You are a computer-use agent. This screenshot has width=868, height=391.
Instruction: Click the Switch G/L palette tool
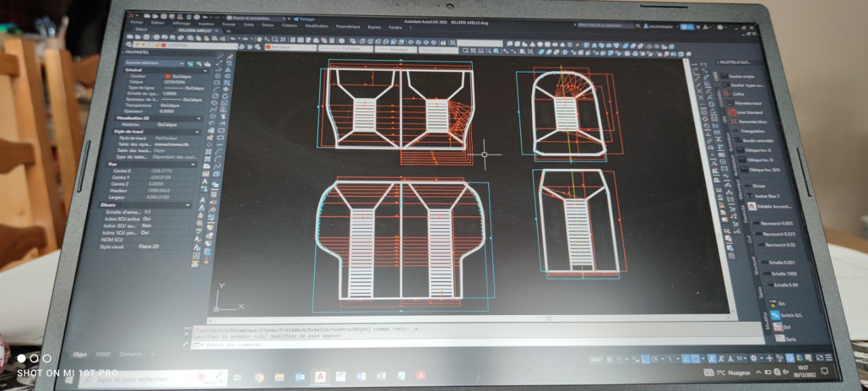point(786,315)
